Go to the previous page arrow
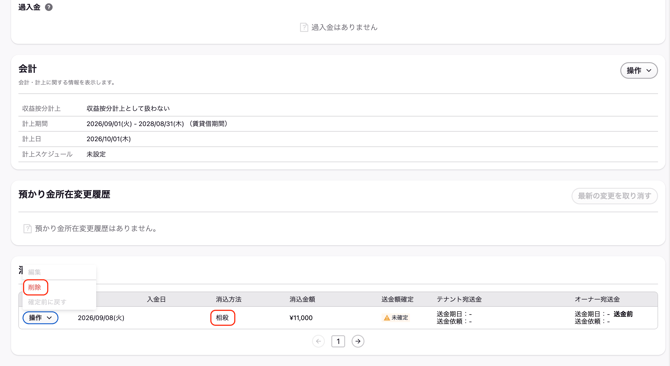The height and width of the screenshot is (366, 670). pyautogui.click(x=318, y=341)
